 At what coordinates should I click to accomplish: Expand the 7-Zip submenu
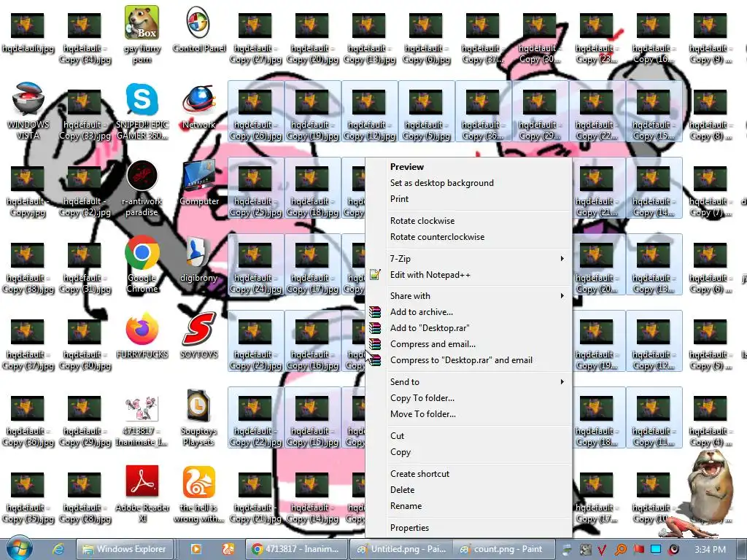(x=469, y=259)
